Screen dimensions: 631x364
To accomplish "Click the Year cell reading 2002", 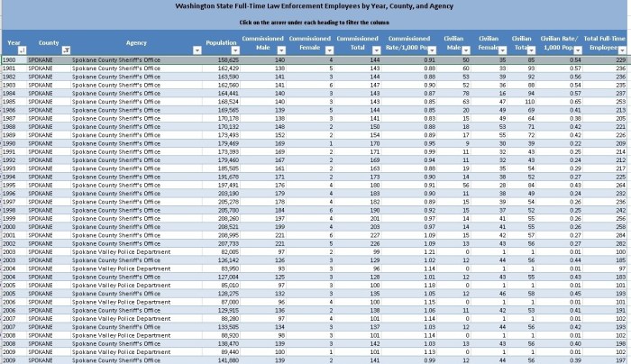I will 13,242.
